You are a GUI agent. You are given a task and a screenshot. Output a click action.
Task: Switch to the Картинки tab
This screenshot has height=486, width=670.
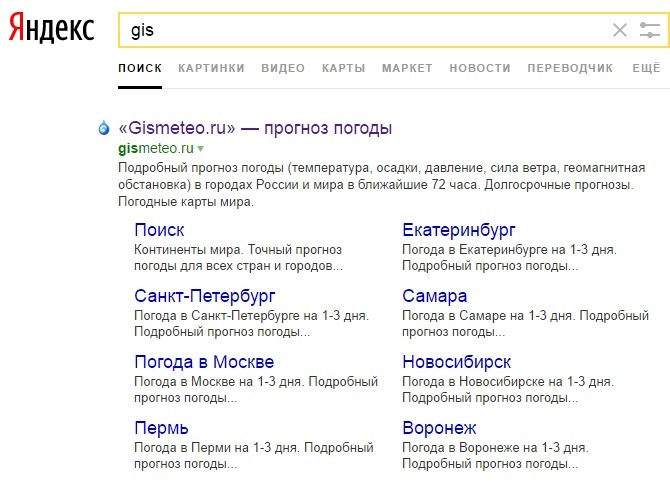click(212, 68)
